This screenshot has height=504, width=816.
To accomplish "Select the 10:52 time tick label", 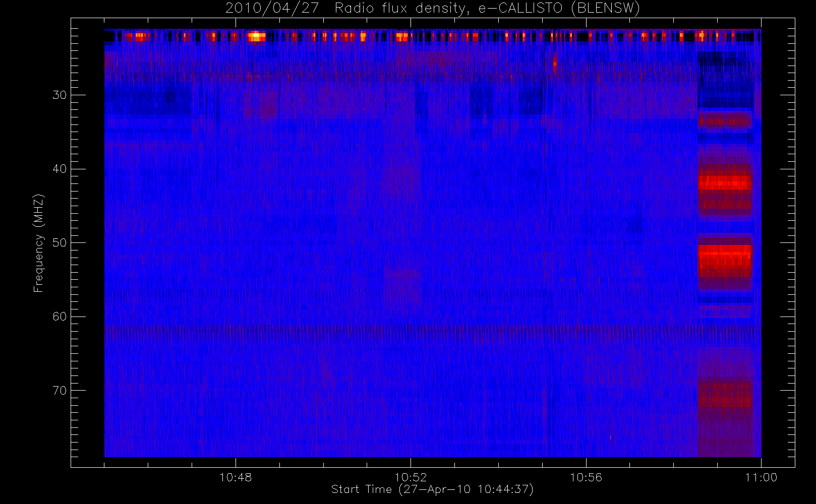I will coord(411,477).
